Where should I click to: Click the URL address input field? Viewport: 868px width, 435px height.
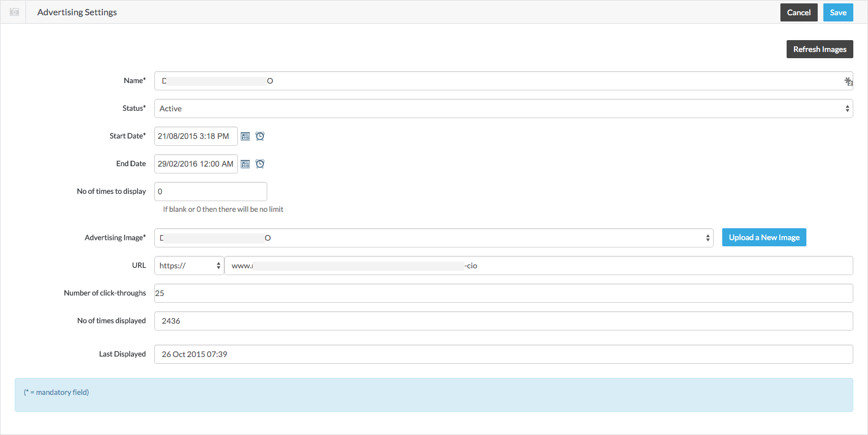pos(537,265)
